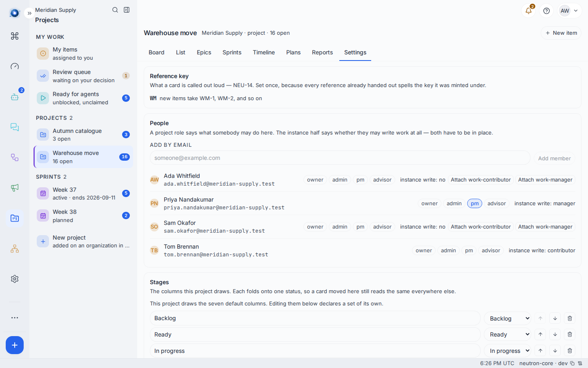Click the copy icon in status bar
Image resolution: width=588 pixels, height=368 pixels.
coord(572,364)
